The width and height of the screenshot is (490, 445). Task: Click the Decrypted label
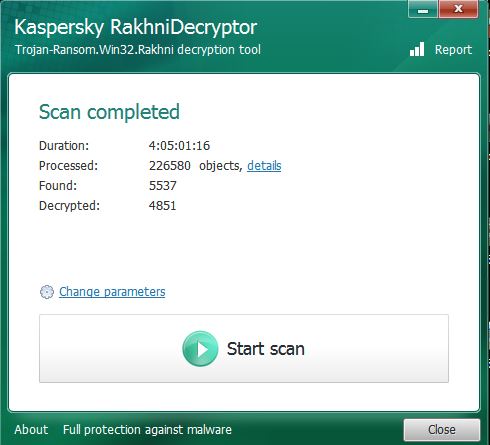click(x=69, y=206)
